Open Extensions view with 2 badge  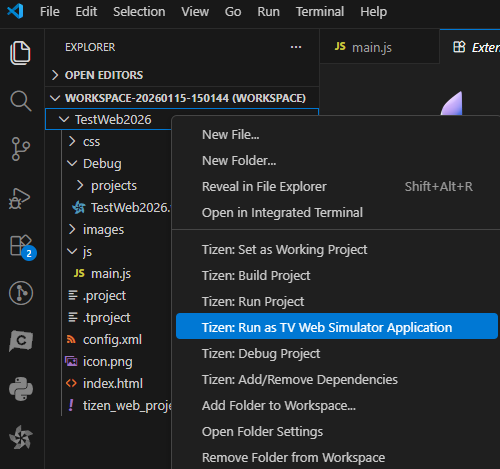click(23, 247)
